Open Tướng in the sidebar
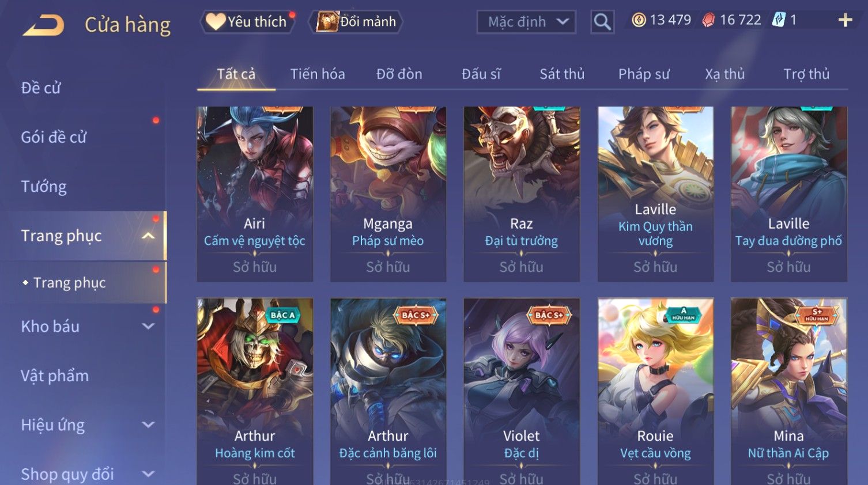Viewport: 868px width, 485px height. point(44,187)
